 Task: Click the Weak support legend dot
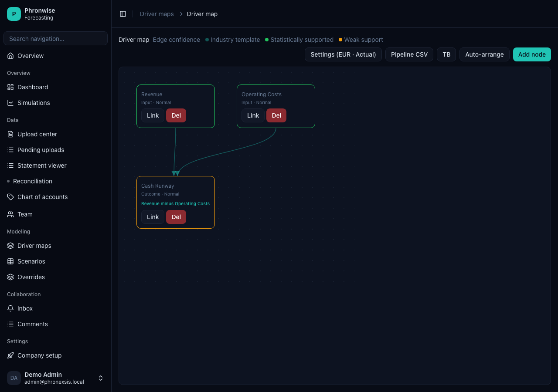click(x=340, y=40)
